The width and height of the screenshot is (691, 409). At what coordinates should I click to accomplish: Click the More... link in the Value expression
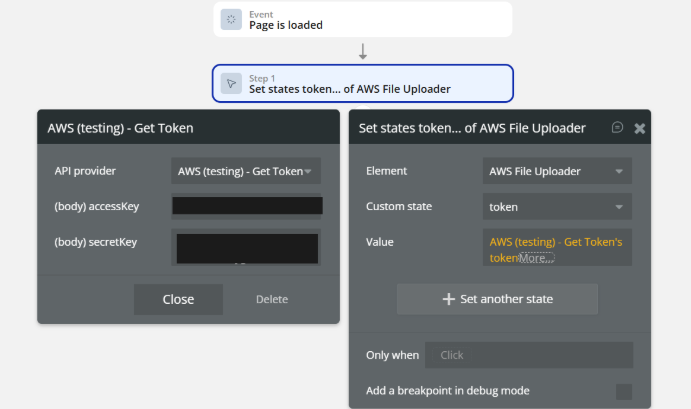[x=536, y=258]
